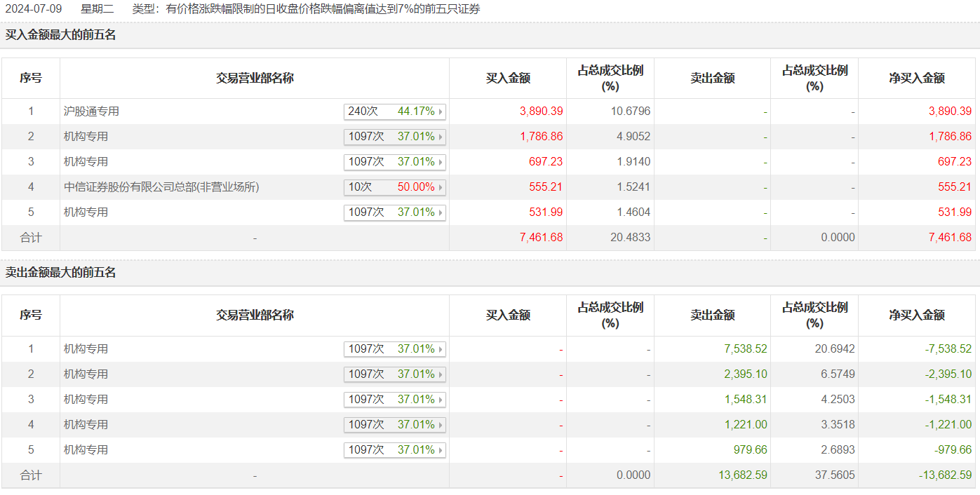Expand the 10次 50.00% box for 中信证券
980x495 pixels.
(x=395, y=187)
